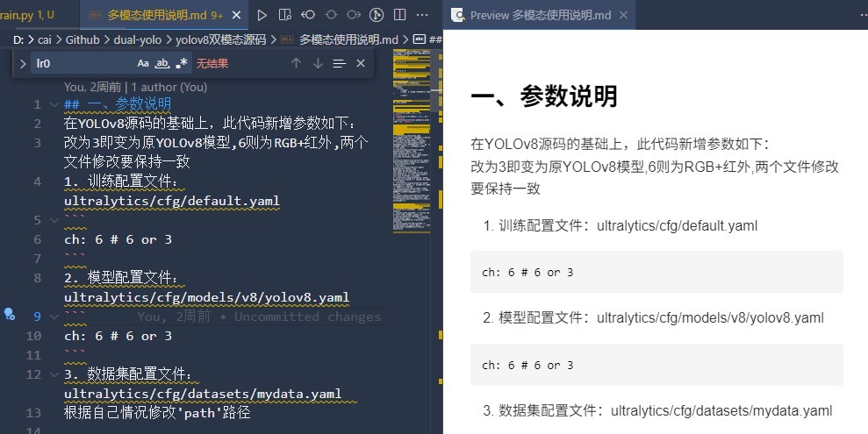Collapse fold chevron on line 1

coord(54,104)
